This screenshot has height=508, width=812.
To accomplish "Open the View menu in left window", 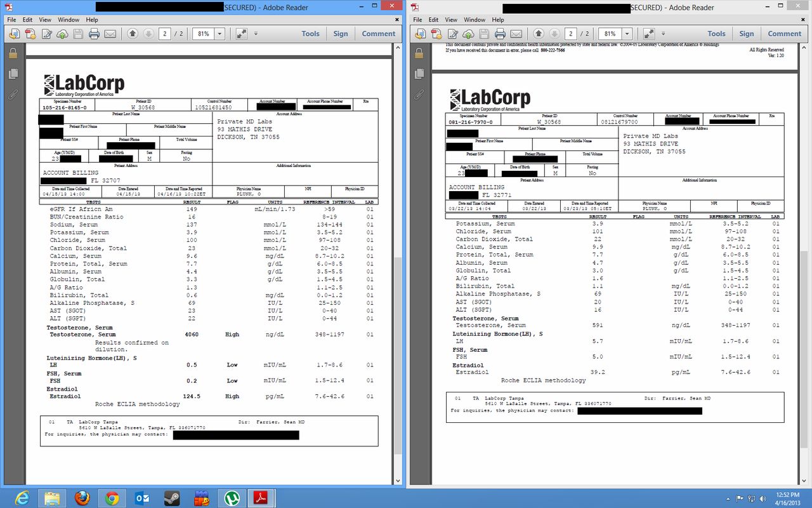I will [45, 20].
